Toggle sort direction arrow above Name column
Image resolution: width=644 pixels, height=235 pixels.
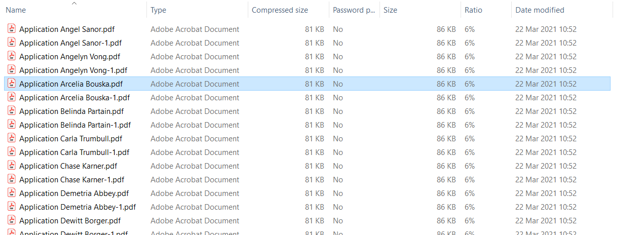click(x=74, y=4)
